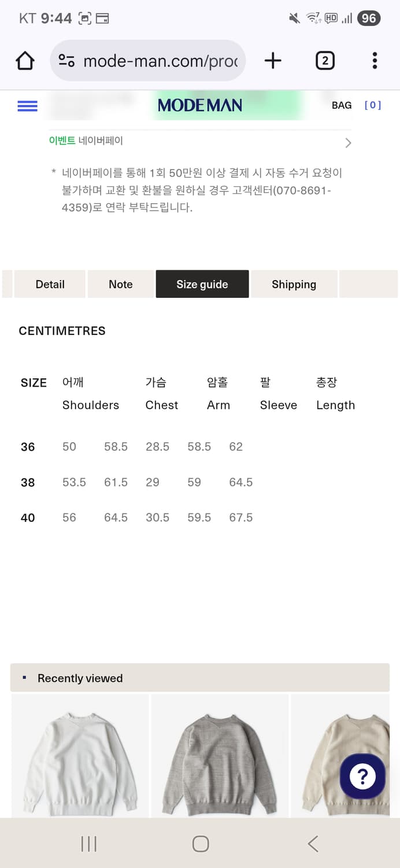The image size is (400, 868).
Task: Tap the address bar URL field
Action: tap(161, 61)
